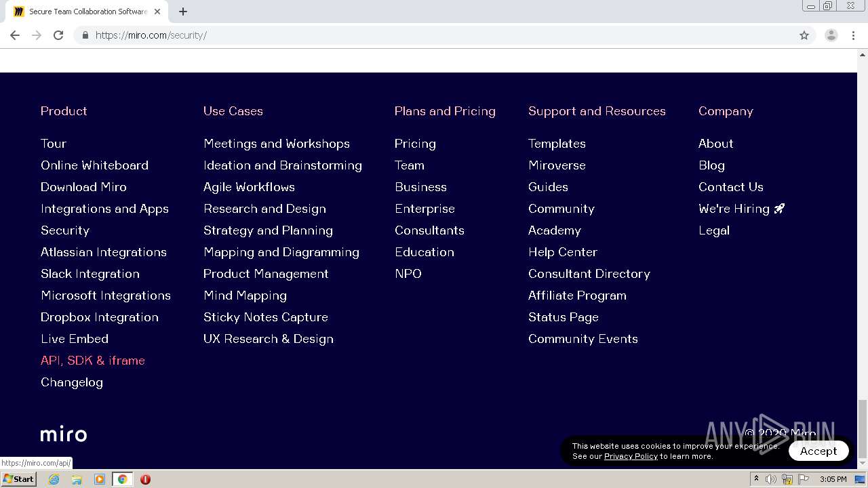The width and height of the screenshot is (868, 488).
Task: Open Ideation and Brainstorming link
Action: [283, 165]
